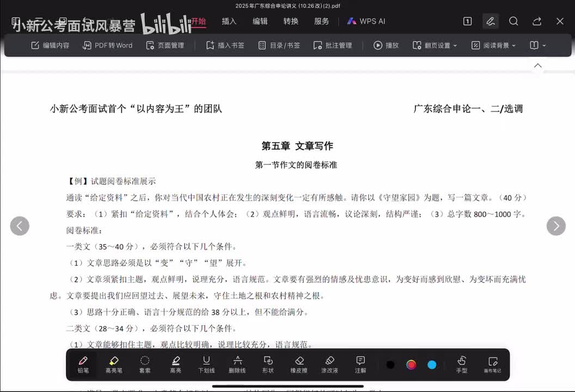Image resolution: width=575 pixels, height=392 pixels.
Task: Open 目录/书签 contents panel
Action: pyautogui.click(x=279, y=46)
